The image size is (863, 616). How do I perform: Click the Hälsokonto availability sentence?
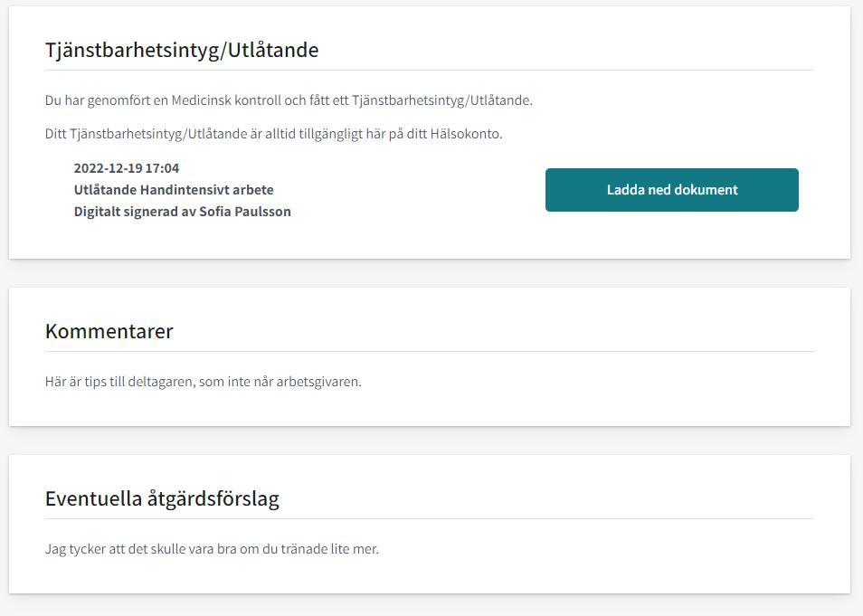pyautogui.click(x=273, y=134)
